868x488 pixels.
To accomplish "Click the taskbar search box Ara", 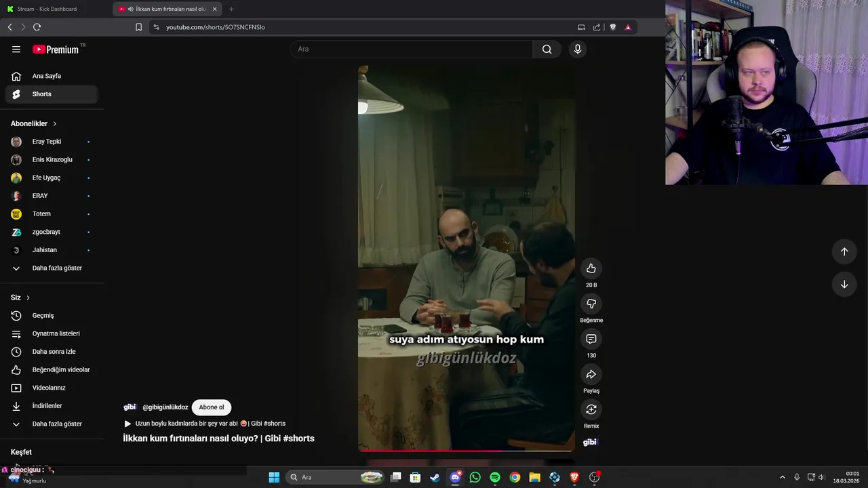I will [335, 477].
